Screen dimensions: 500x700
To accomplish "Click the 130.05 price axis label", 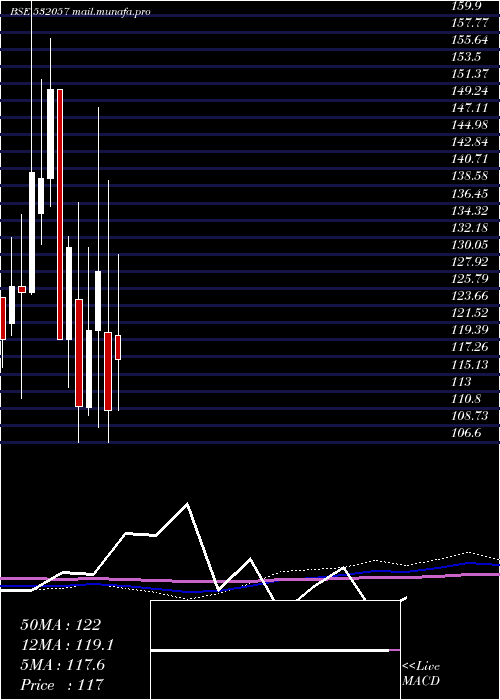I will pos(471,245).
